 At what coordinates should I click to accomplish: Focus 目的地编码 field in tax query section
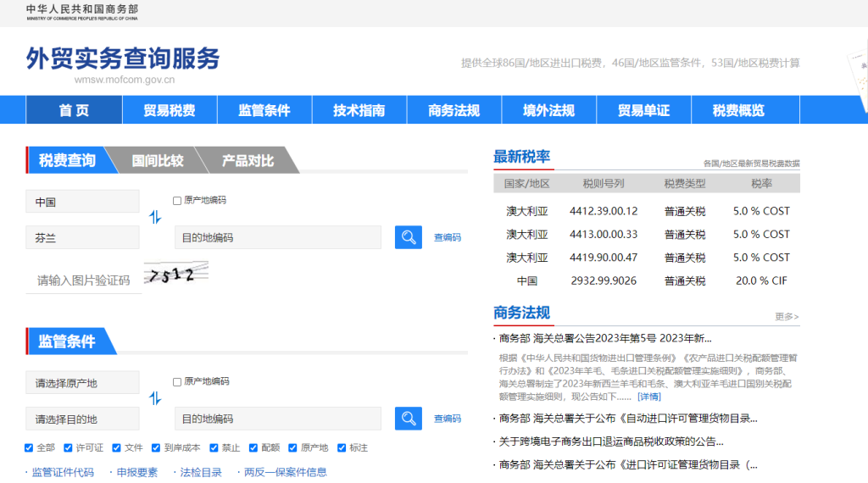[278, 237]
